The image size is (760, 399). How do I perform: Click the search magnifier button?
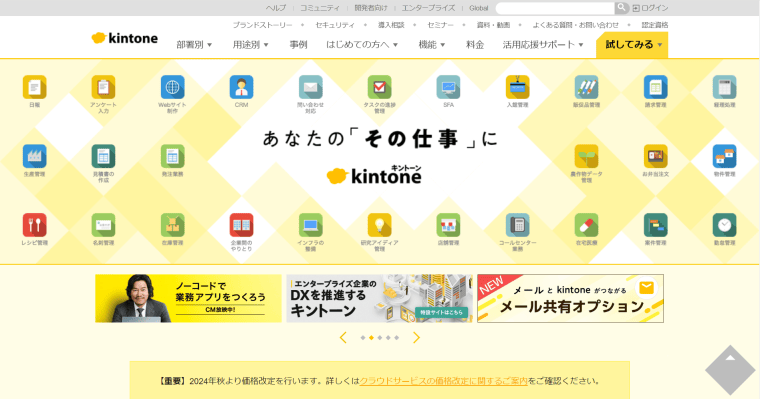tap(621, 8)
